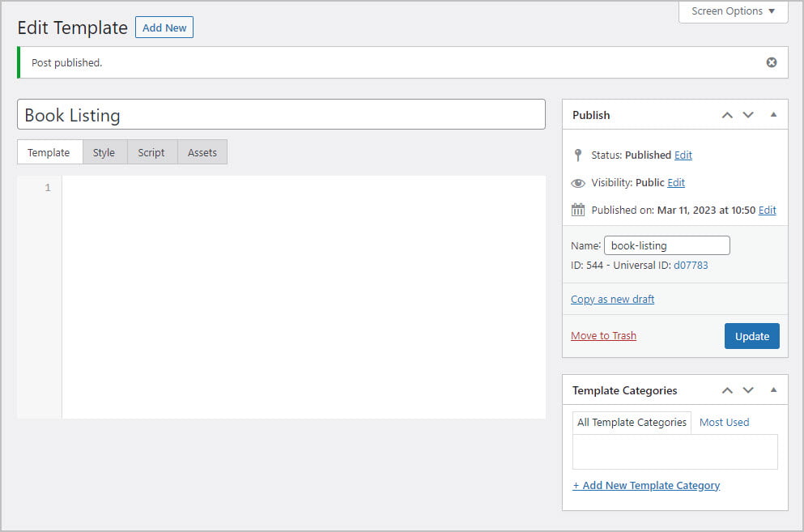Edit the publish status
This screenshot has height=532, width=804.
(x=683, y=155)
